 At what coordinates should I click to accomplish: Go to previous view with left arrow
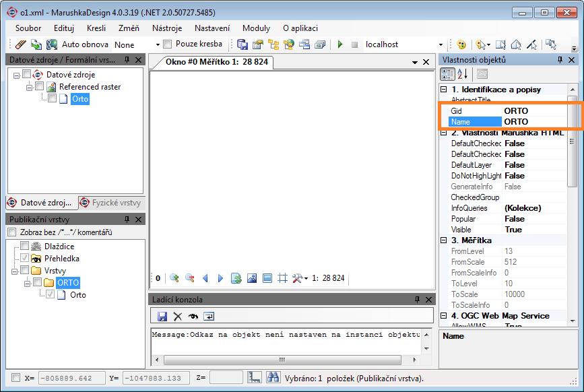tap(205, 278)
